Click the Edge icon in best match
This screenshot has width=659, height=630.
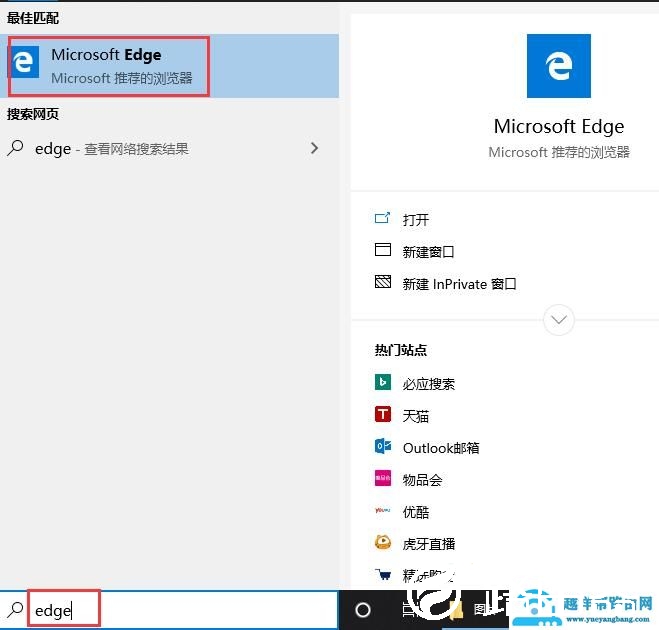[x=24, y=62]
